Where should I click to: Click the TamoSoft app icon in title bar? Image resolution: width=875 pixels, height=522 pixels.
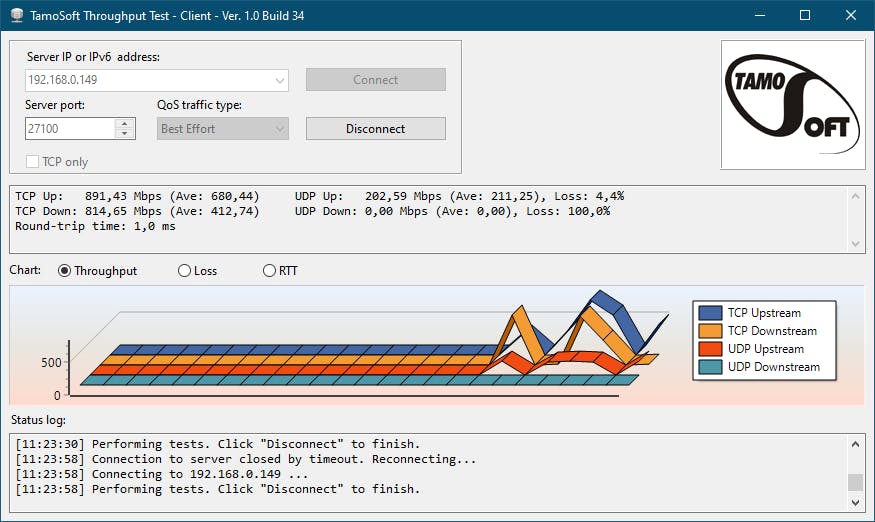click(17, 15)
